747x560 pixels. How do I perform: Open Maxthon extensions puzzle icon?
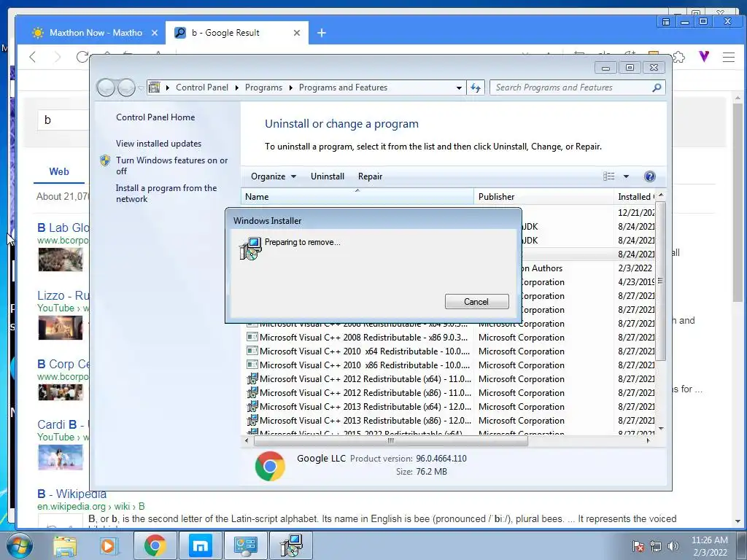coord(679,57)
